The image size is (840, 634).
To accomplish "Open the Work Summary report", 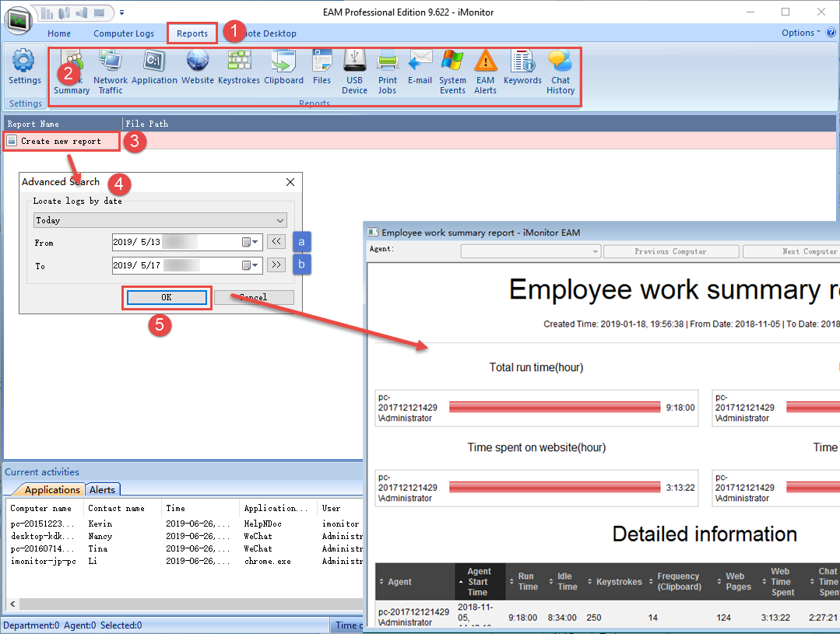I will pyautogui.click(x=72, y=72).
